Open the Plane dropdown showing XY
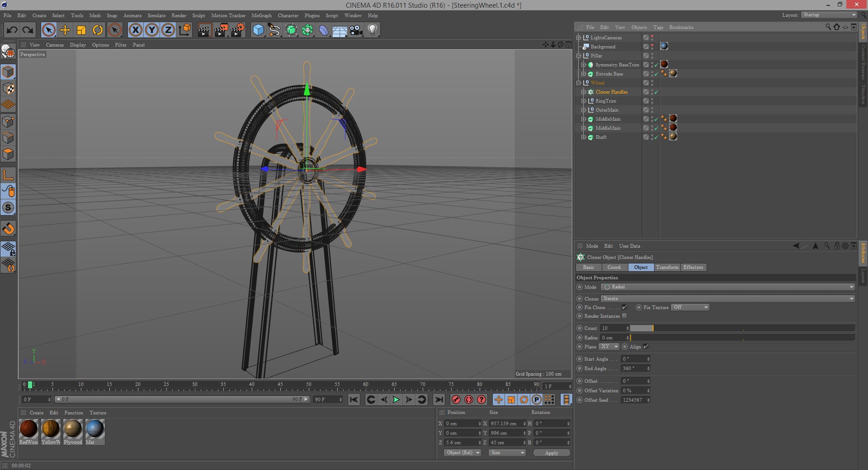This screenshot has width=868, height=470. pos(609,347)
